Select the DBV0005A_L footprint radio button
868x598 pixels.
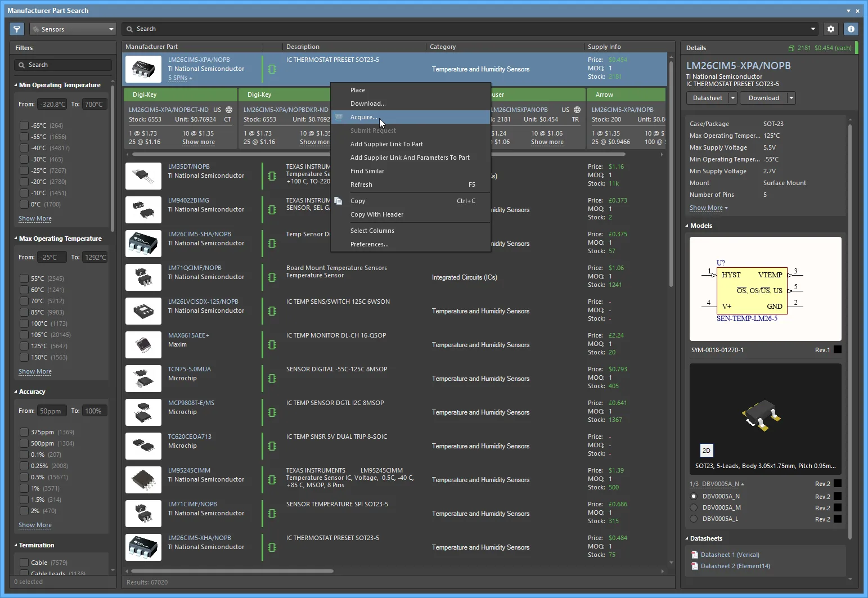click(x=694, y=519)
